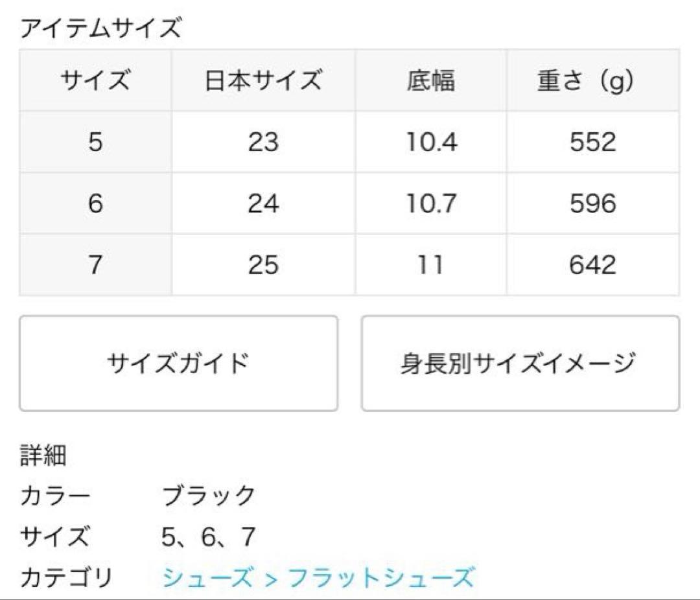Viewport: 700px width, 600px height.
Task: Follow the フラットシューズ category link
Action: pos(381,577)
